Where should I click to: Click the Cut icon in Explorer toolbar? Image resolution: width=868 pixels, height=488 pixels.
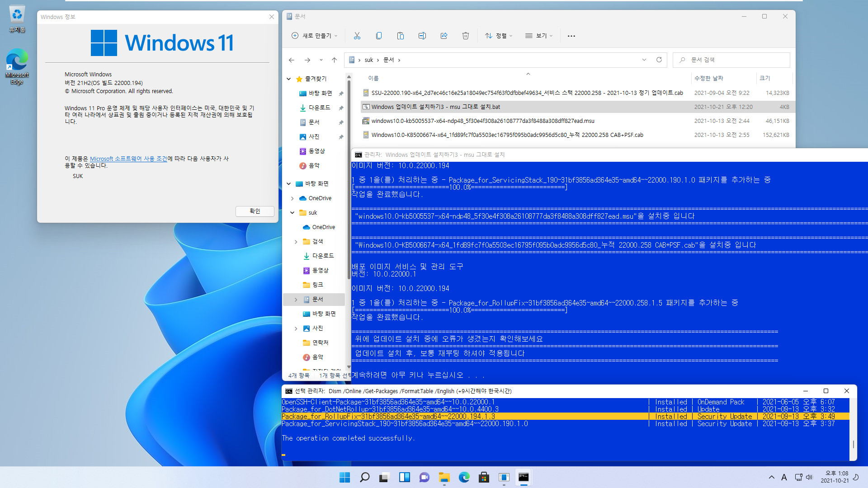(357, 36)
